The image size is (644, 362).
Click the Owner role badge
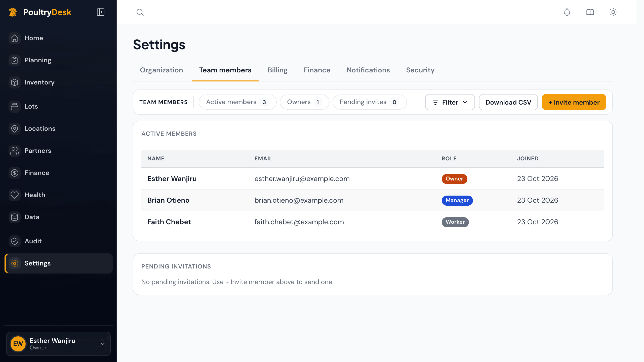pyautogui.click(x=454, y=179)
